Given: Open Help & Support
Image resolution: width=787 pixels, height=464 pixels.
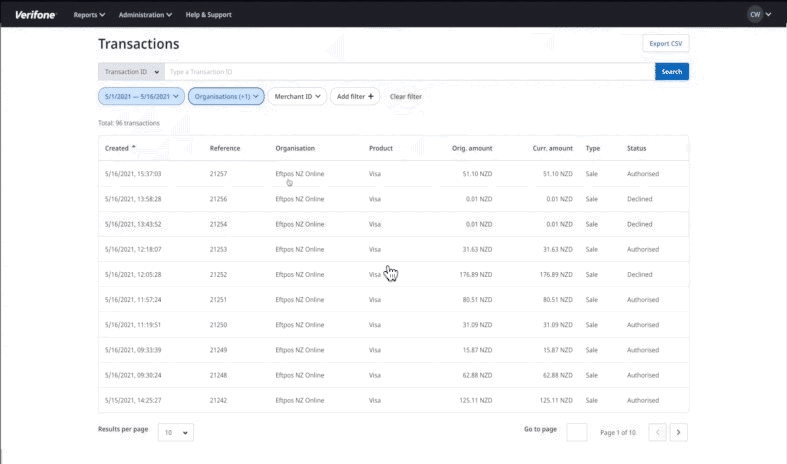Looking at the screenshot, I should [x=207, y=15].
